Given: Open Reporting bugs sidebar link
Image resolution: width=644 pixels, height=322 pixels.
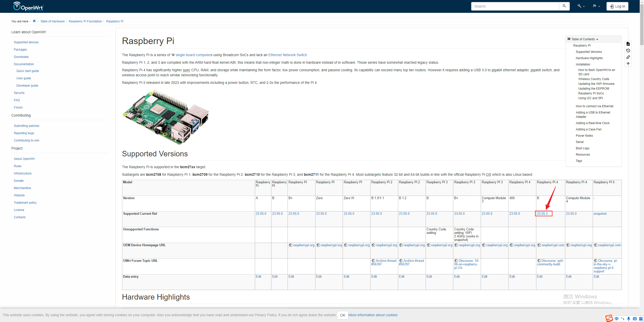Looking at the screenshot, I should pos(24,133).
